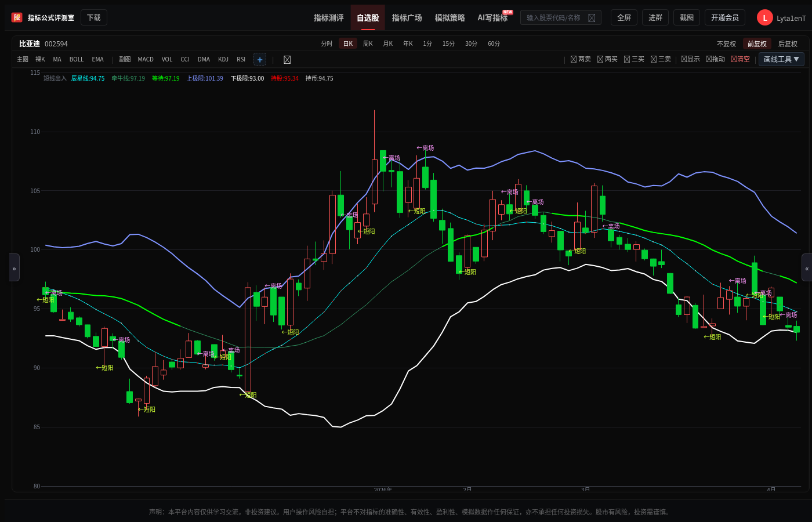Select the CCI sub-chart indicator
Viewport: 812px width, 522px height.
point(185,59)
